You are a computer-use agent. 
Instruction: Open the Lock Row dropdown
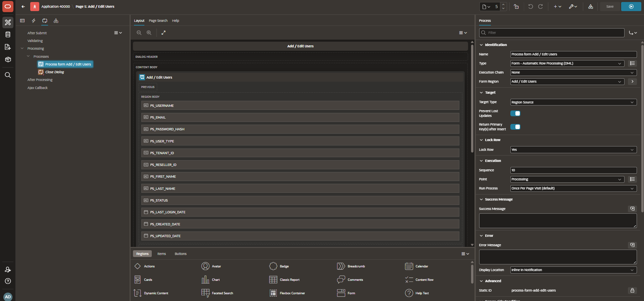click(573, 149)
